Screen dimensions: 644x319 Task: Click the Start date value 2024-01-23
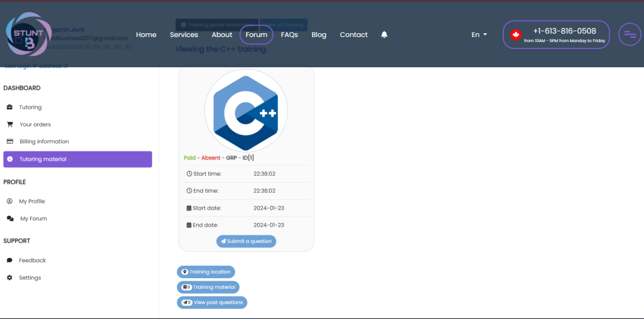pyautogui.click(x=269, y=208)
